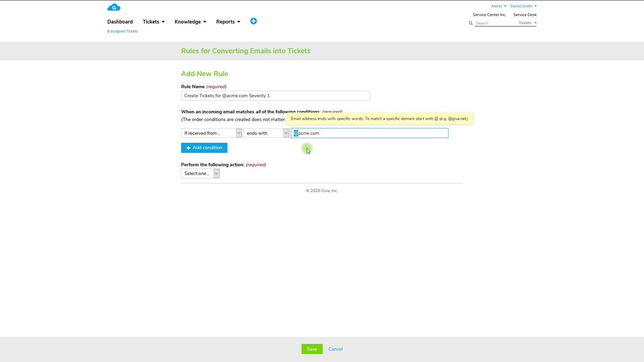Click the Giva cloud logo
644x362 pixels.
point(113,7)
